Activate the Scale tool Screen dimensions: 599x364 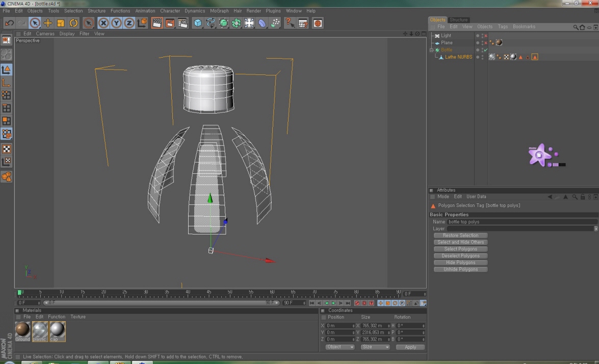(61, 23)
